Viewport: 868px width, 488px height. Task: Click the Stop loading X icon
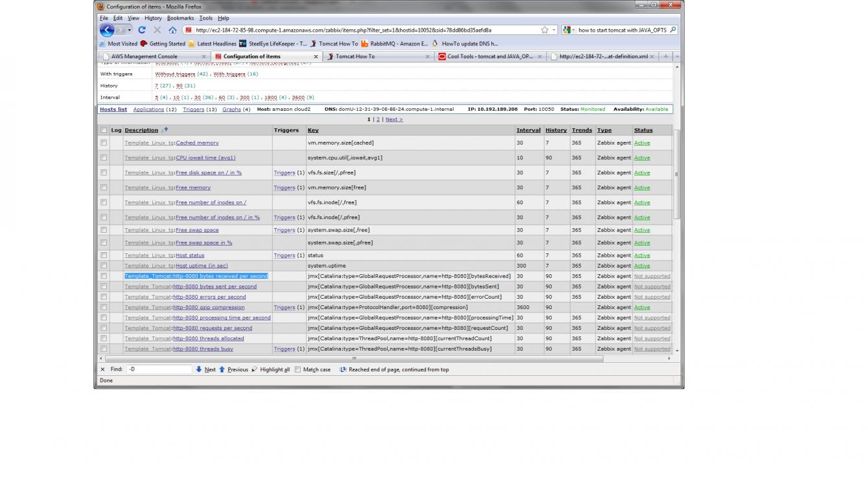(x=158, y=30)
